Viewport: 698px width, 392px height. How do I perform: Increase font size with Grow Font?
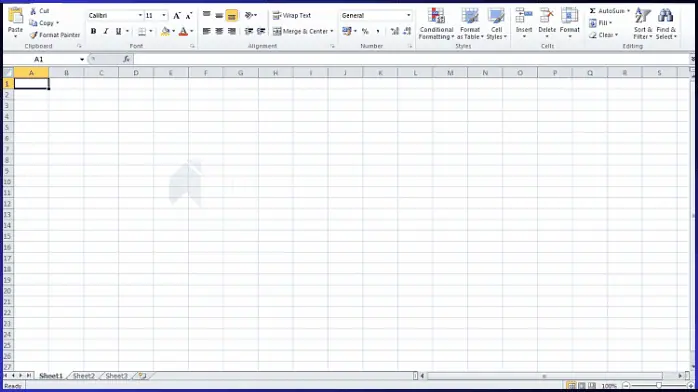coord(177,16)
